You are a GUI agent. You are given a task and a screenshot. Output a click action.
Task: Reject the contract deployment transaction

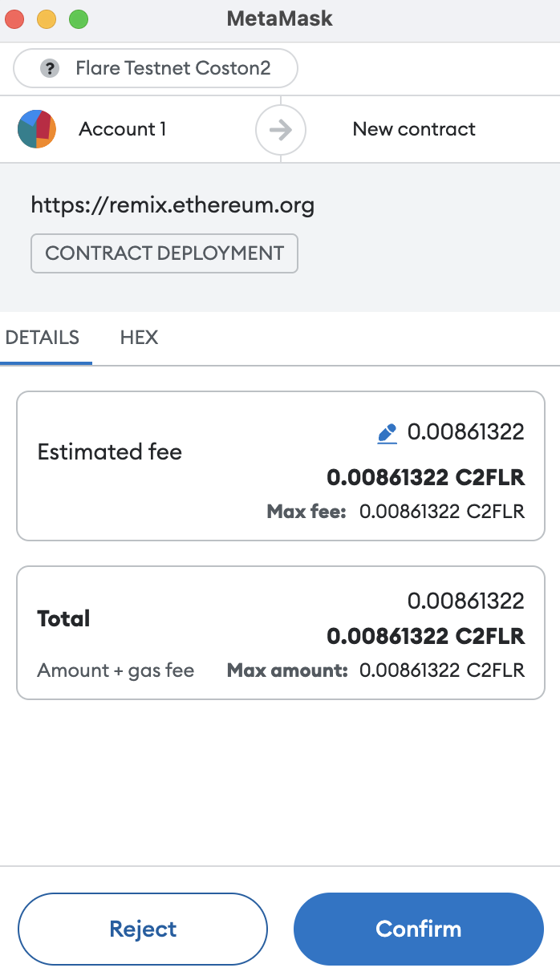(143, 929)
